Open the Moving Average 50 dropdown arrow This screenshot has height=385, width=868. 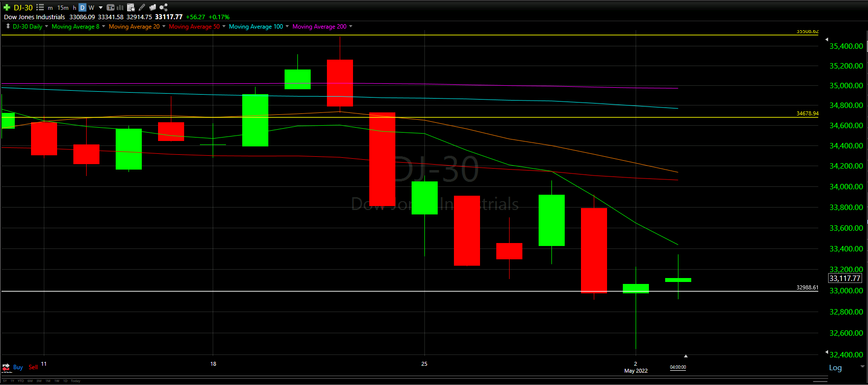coord(224,26)
